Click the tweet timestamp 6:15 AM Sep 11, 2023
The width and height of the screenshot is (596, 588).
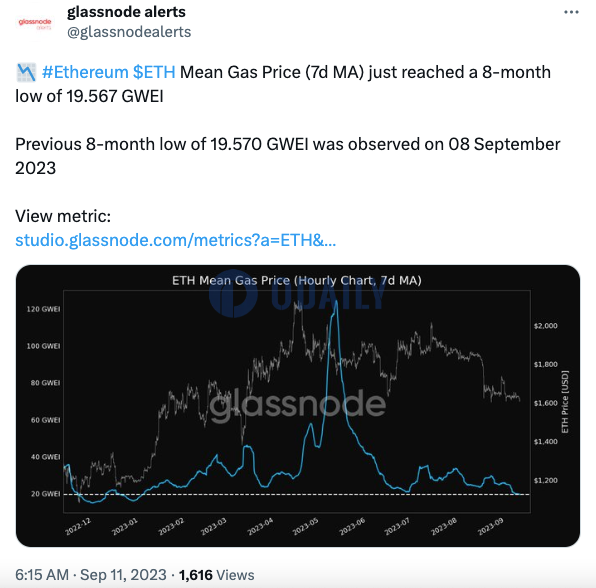coord(91,575)
